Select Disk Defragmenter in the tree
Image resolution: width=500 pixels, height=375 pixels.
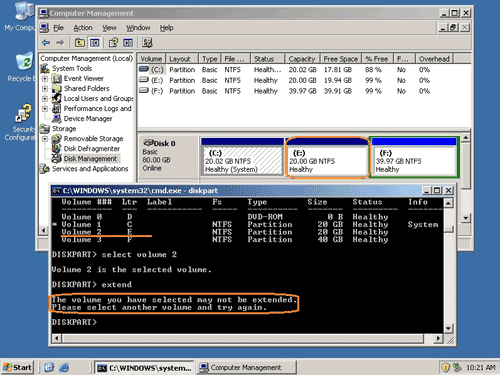pos(92,149)
